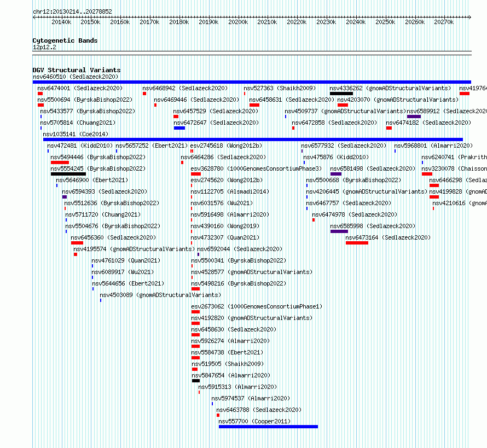
Task: Open nsv4390160 (Wong2019) label
Action: click(x=225, y=226)
